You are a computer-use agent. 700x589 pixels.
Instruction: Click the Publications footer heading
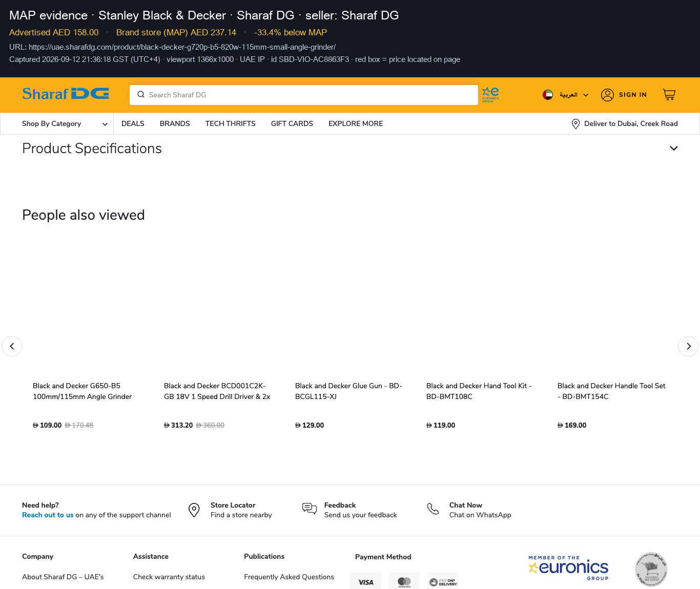(264, 557)
